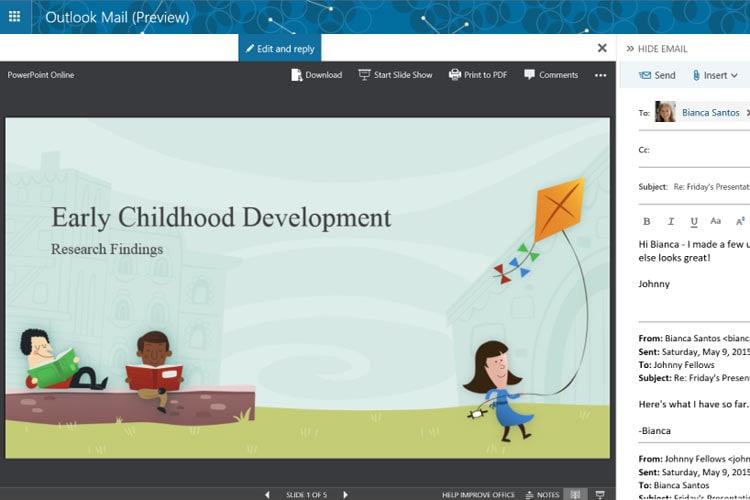This screenshot has height=500, width=750.
Task: Send the email reply
Action: (x=657, y=75)
